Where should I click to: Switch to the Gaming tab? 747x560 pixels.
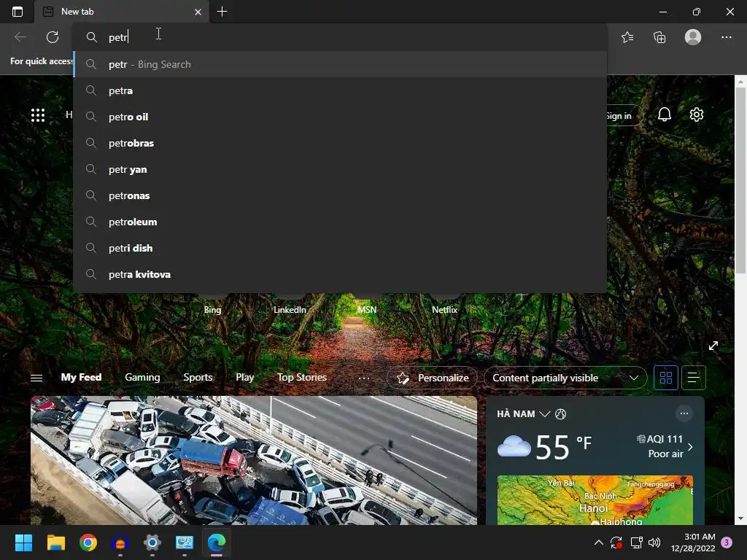(142, 377)
